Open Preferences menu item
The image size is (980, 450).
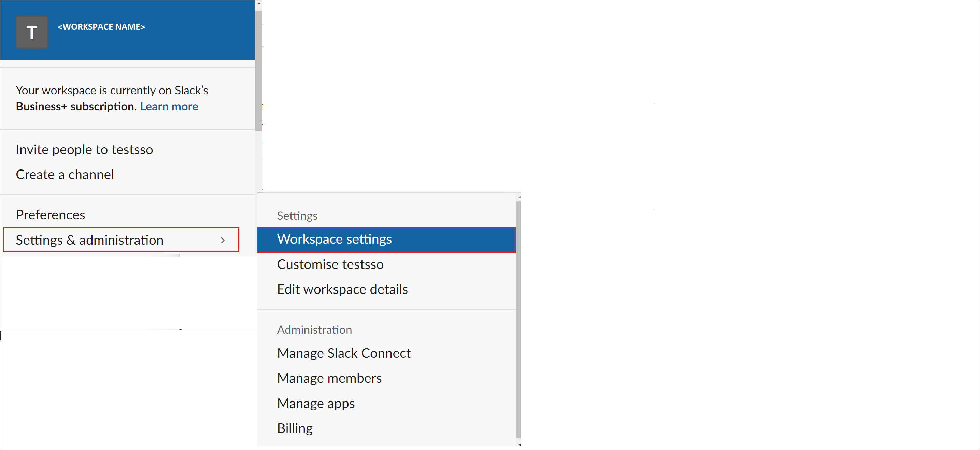(49, 215)
